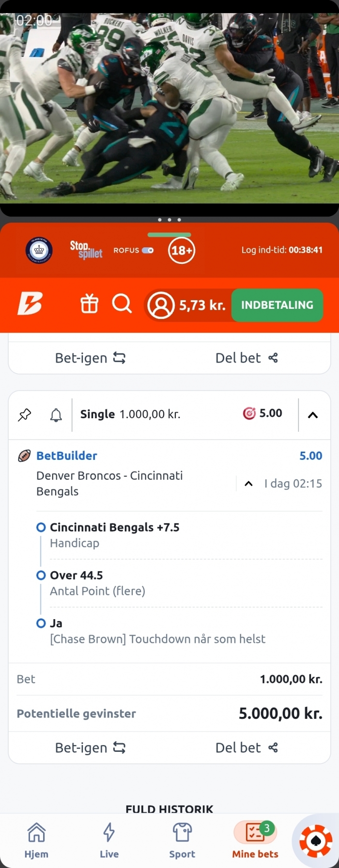
Task: Tap Del bet below Potentielle gevinster
Action: [247, 747]
